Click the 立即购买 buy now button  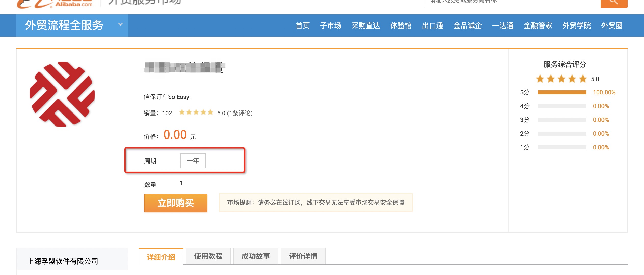(176, 203)
